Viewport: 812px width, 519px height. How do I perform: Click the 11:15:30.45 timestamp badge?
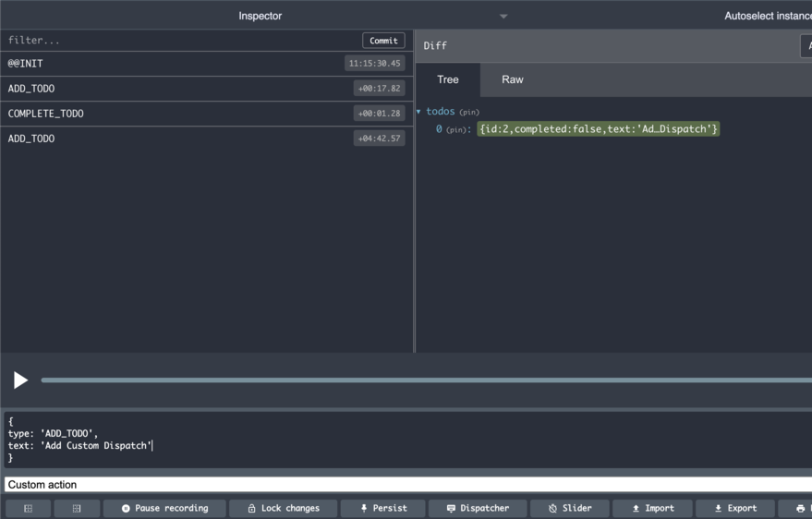[374, 63]
